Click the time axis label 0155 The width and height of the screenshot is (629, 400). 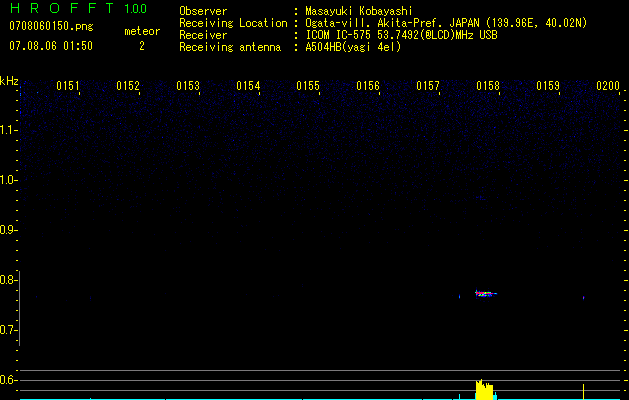[x=308, y=86]
